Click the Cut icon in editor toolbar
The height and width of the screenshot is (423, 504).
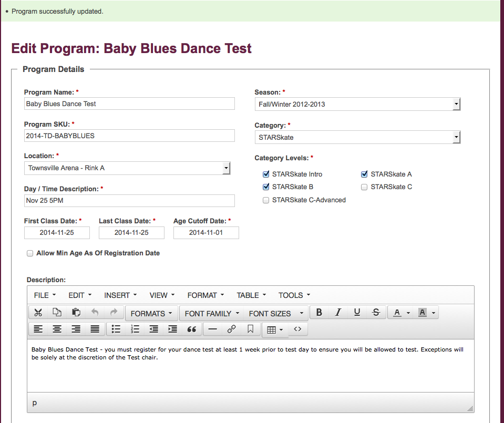coord(38,313)
